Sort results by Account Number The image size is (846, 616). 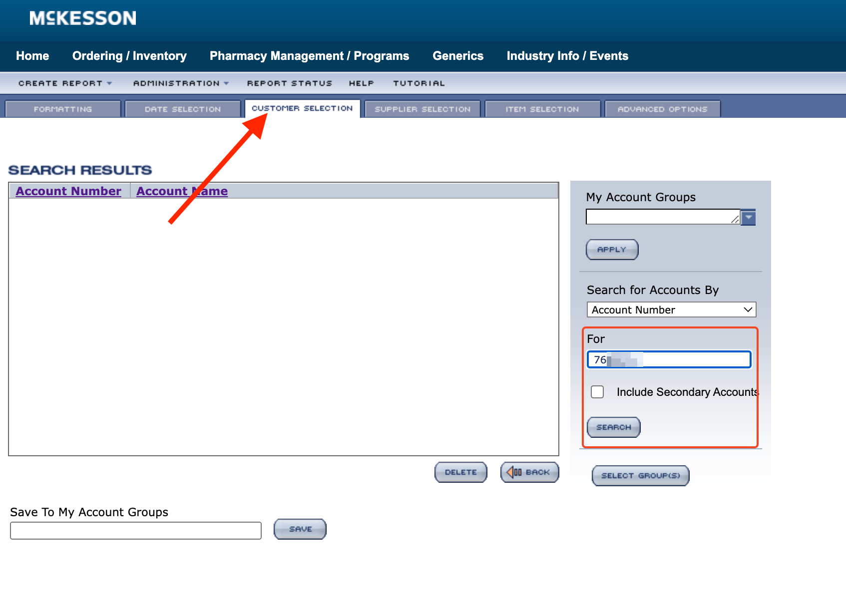(x=68, y=191)
